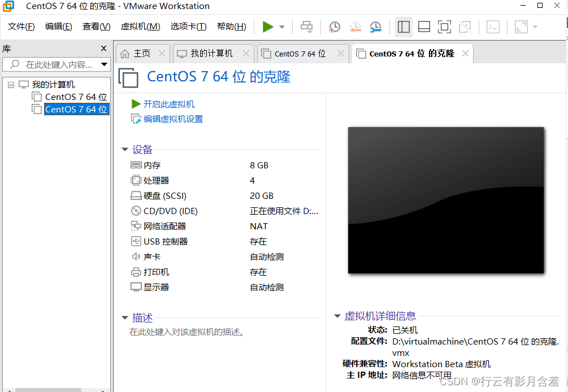Click the 网络适配器 NAT device entry
Screen dimensions: 568x392
[164, 226]
